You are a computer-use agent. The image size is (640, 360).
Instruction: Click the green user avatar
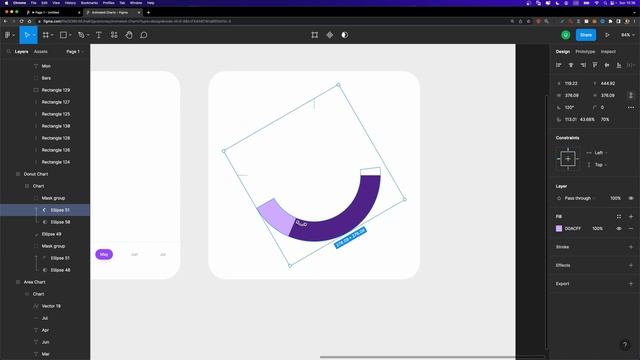tap(566, 35)
